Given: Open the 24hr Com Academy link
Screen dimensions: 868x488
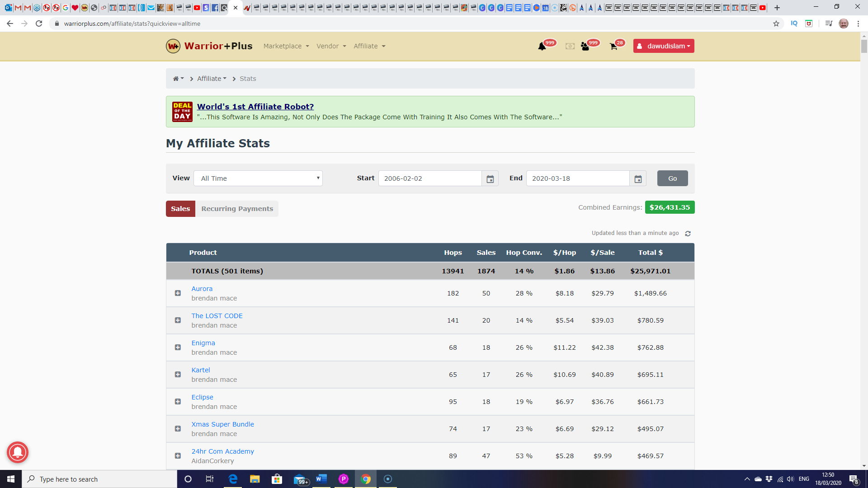Looking at the screenshot, I should (x=222, y=451).
